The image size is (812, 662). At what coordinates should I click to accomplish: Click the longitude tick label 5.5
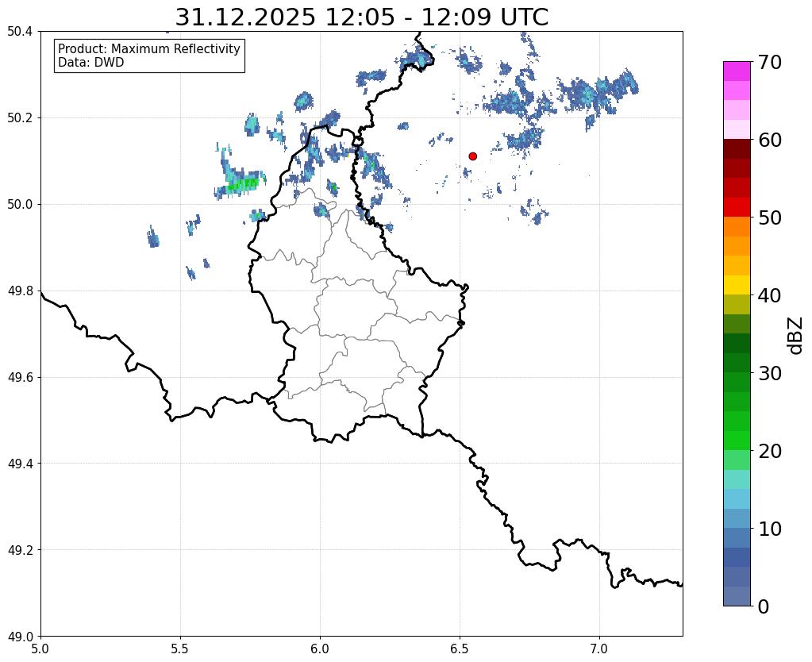coord(180,649)
